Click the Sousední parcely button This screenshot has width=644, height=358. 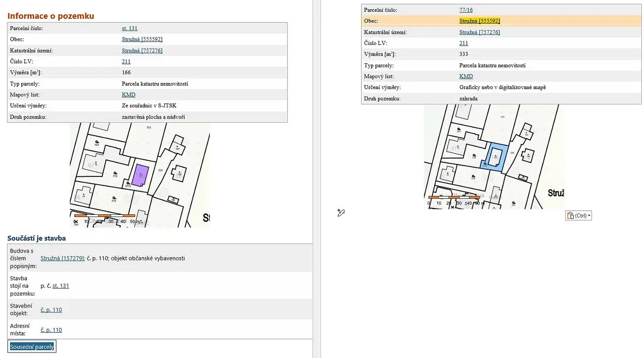(x=32, y=347)
